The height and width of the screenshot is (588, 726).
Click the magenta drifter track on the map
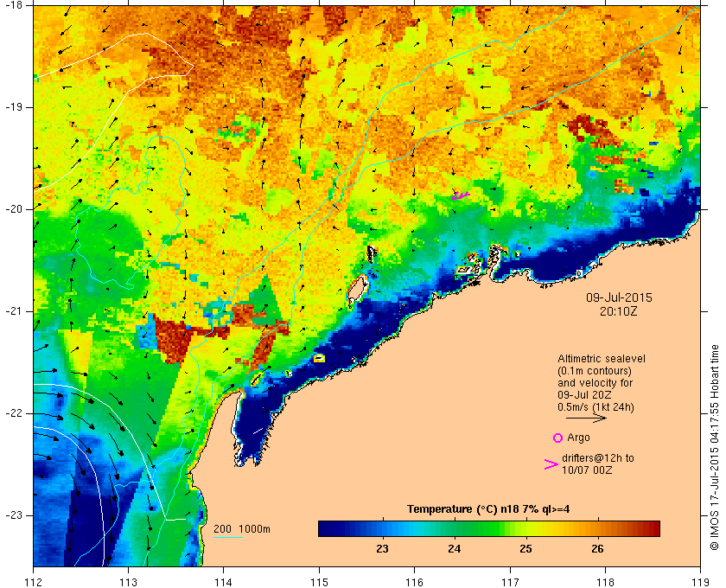coord(460,195)
